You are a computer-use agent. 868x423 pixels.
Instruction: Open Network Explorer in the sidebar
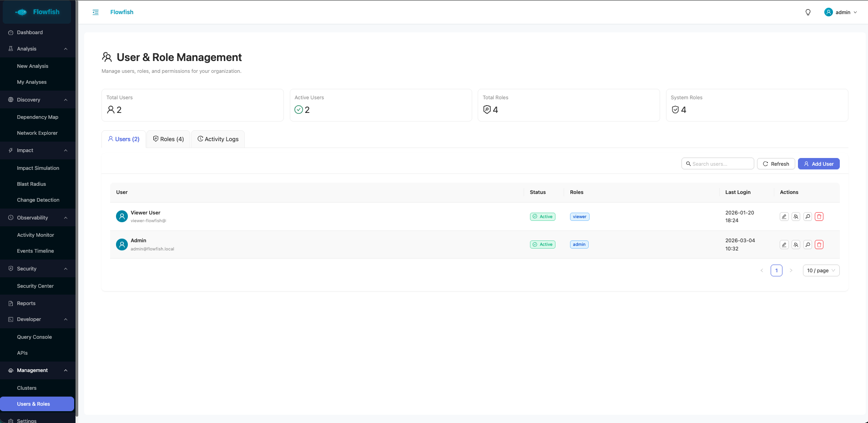[38, 133]
